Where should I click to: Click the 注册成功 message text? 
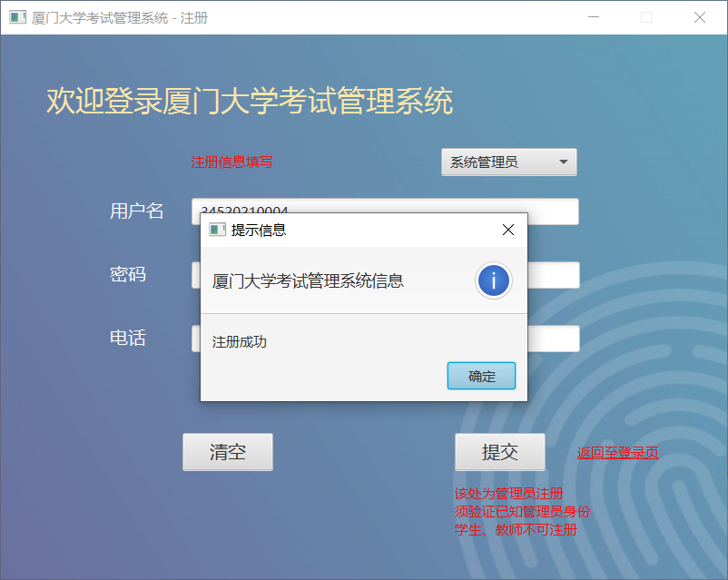click(x=239, y=342)
